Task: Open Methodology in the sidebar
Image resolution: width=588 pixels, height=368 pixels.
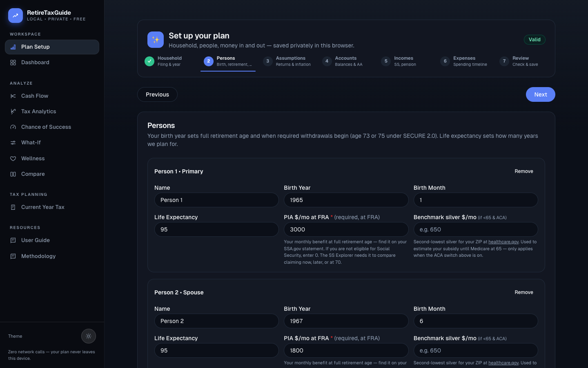Action: pos(52,256)
